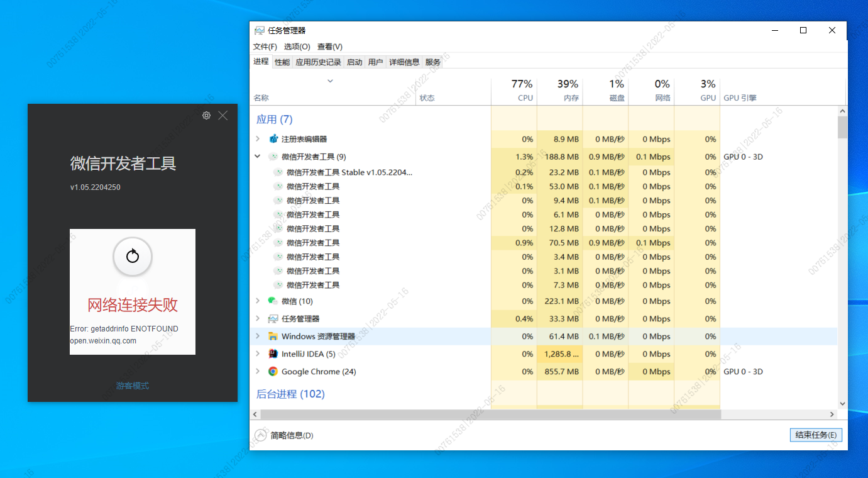Viewport: 868px width, 478px height.
Task: Expand the Windows 资源管理器 group
Action: 258,336
